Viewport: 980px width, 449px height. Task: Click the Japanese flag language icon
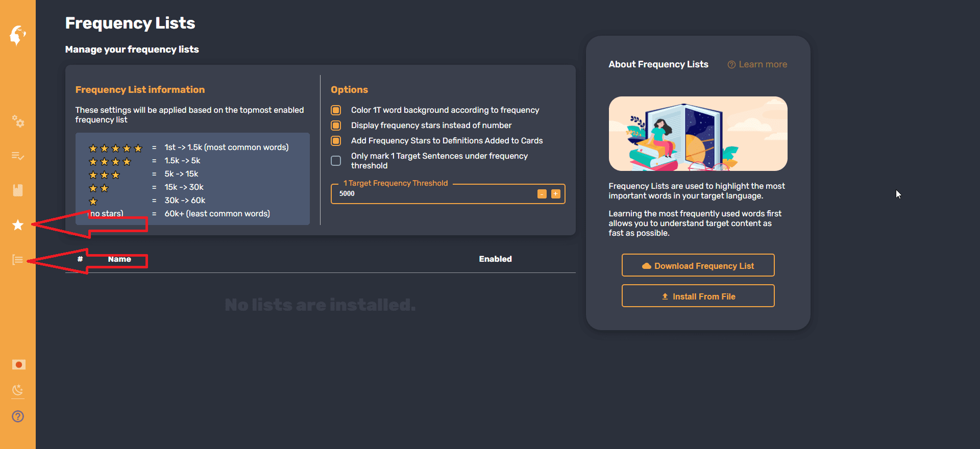18,364
